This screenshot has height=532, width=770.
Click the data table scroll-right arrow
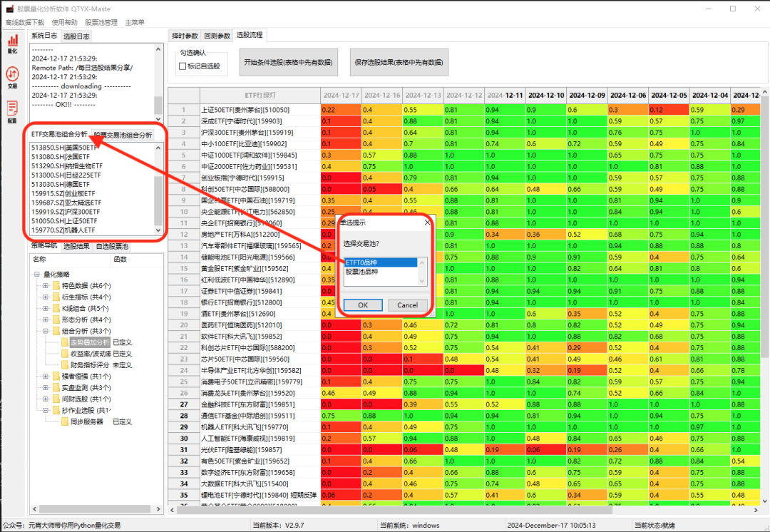[x=756, y=510]
